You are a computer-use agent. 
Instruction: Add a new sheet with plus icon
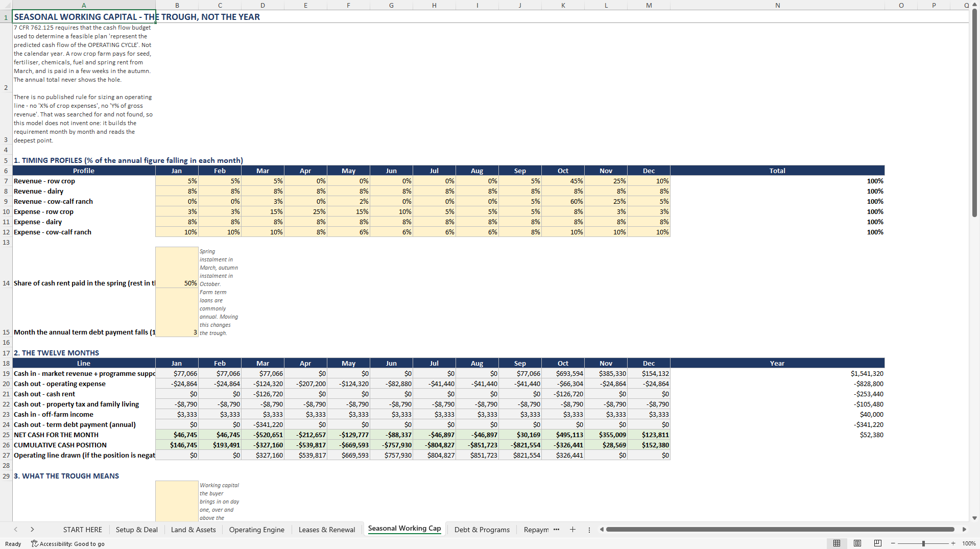[x=572, y=530]
